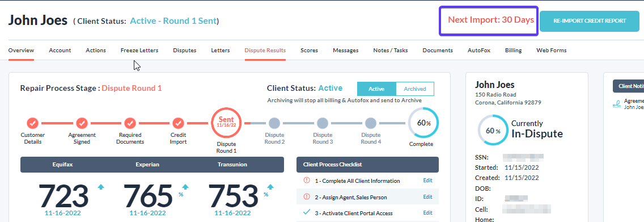Image resolution: width=644 pixels, height=222 pixels.
Task: Click the Customer Details completed step checkmark
Action: point(32,123)
